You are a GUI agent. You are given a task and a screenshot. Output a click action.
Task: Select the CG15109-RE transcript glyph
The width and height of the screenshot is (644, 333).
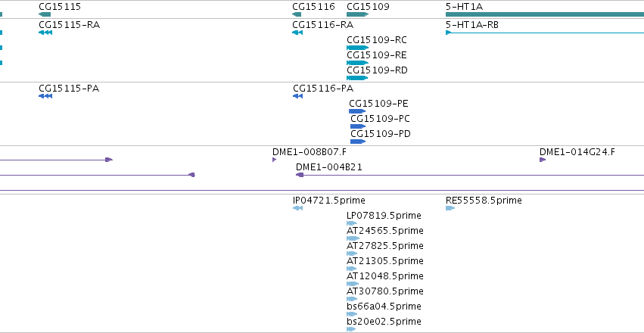click(x=358, y=63)
